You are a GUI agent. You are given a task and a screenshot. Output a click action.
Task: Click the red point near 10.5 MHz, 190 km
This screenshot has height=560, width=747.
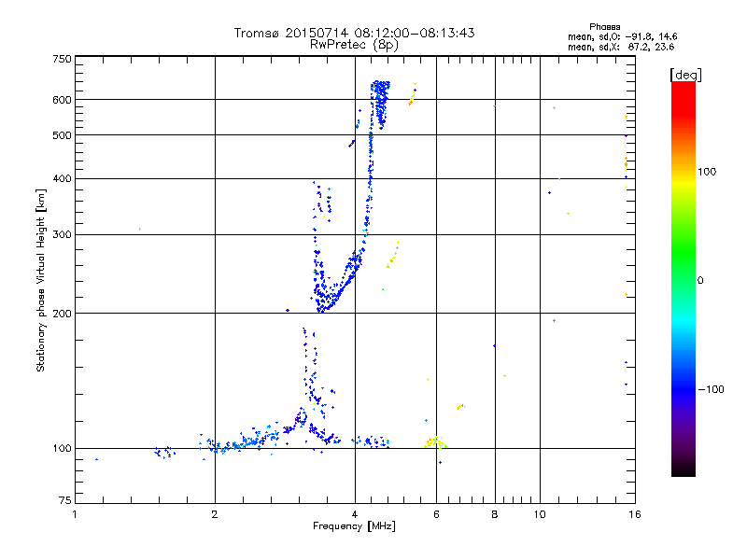pyautogui.click(x=554, y=320)
